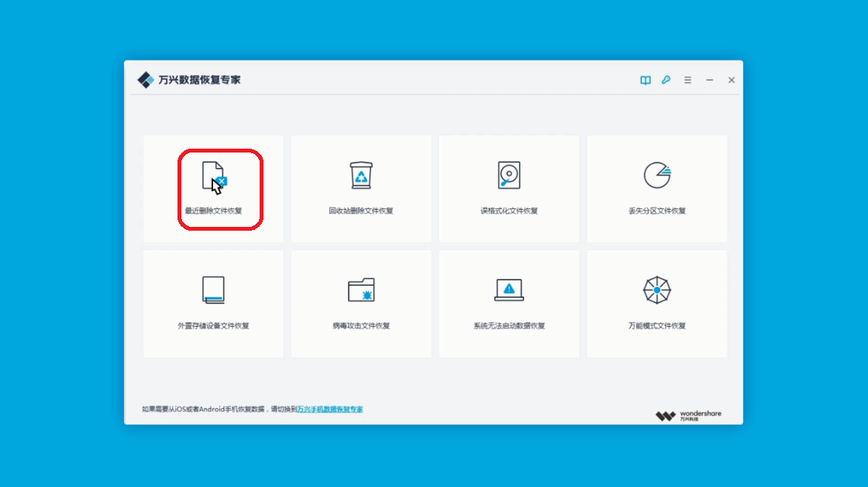Click the 最近删除文件恢复 label
This screenshot has height=487, width=868.
tap(213, 211)
